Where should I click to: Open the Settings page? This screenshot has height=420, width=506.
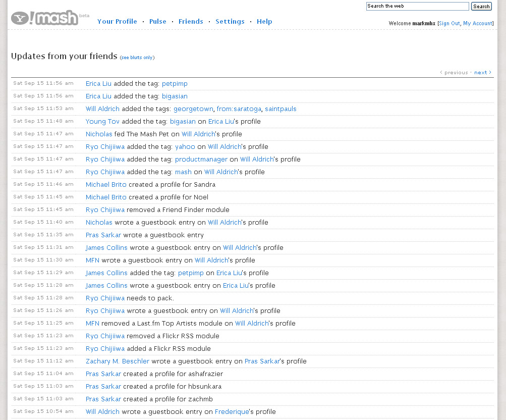(230, 22)
